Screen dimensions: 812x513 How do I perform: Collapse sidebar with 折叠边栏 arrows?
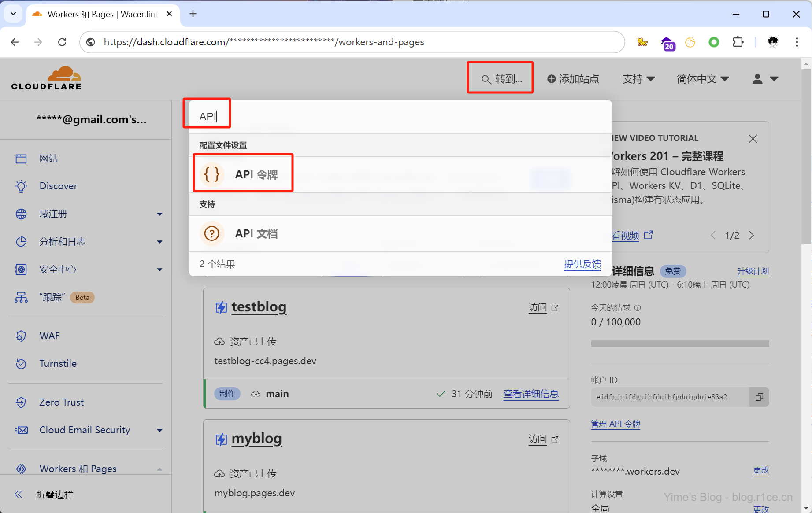19,495
